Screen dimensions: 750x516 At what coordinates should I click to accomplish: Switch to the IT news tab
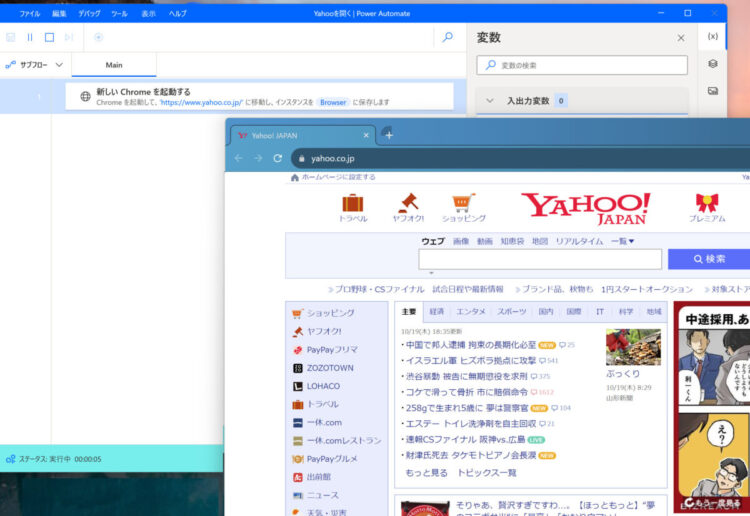pyautogui.click(x=600, y=312)
